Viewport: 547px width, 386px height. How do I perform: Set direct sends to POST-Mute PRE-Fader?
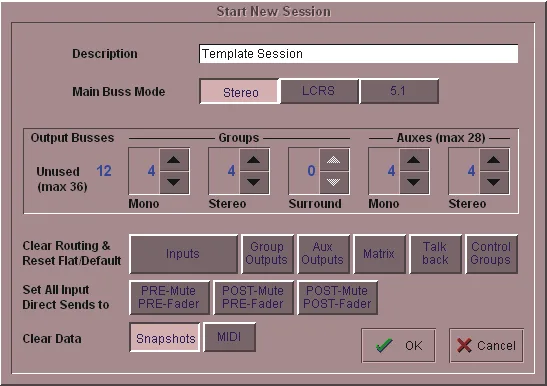pyautogui.click(x=253, y=297)
